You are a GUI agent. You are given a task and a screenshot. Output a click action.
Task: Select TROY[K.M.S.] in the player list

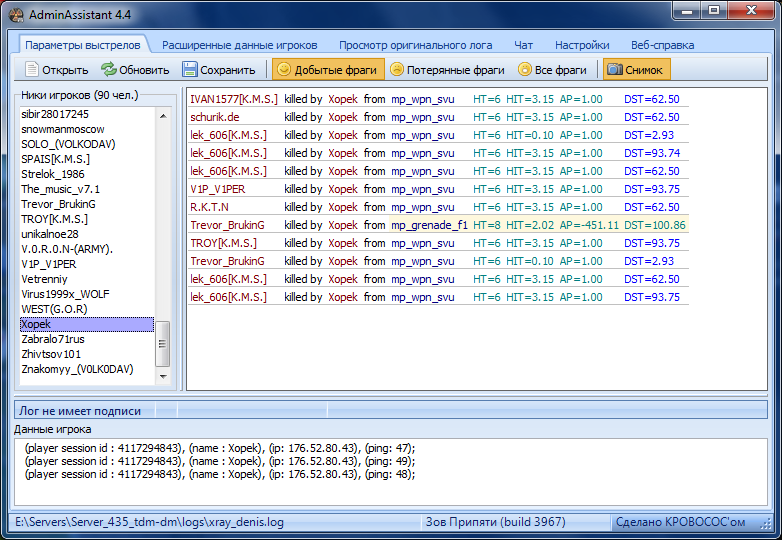(87, 219)
